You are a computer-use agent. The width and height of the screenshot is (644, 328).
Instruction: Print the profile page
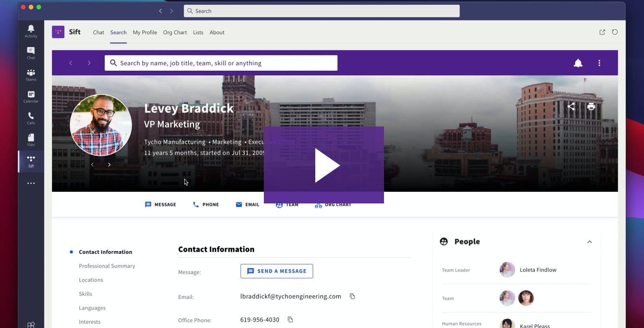[x=591, y=107]
